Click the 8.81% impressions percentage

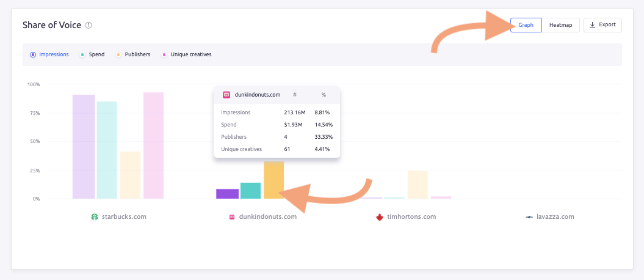pyautogui.click(x=322, y=112)
